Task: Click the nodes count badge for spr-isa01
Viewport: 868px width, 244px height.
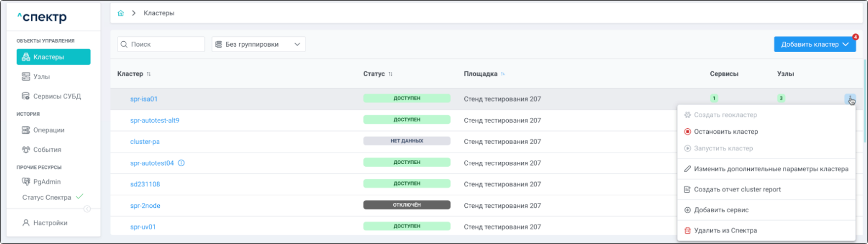Action: 781,99
